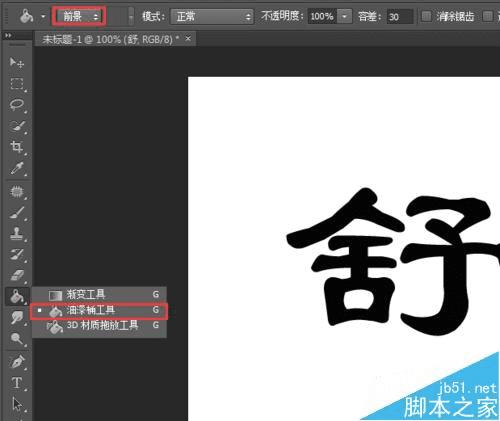500x421 pixels.
Task: Select the Path Selection tool
Action: pos(17,404)
